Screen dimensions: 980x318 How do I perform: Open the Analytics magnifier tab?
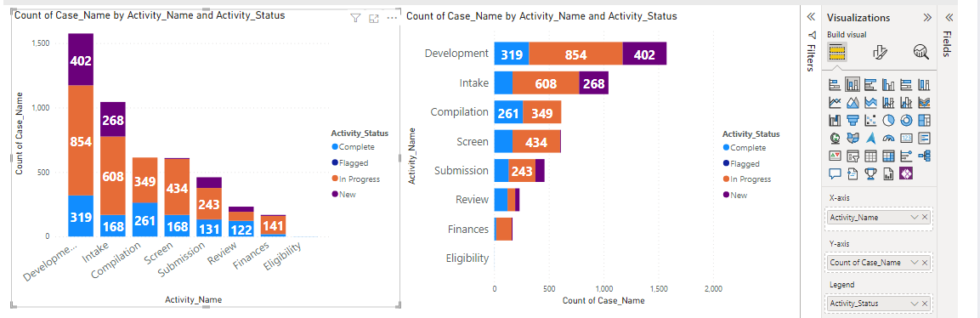pos(921,52)
